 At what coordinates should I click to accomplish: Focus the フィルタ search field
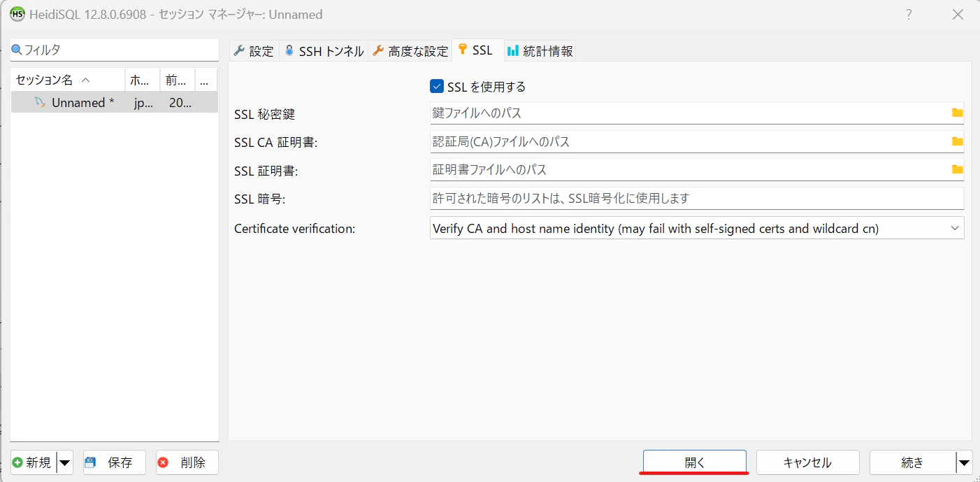coord(115,50)
